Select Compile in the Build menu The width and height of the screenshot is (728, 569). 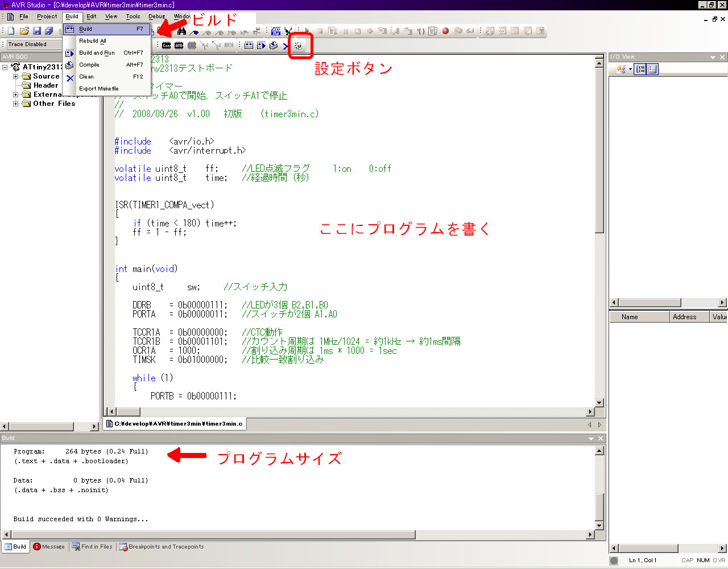(107, 65)
